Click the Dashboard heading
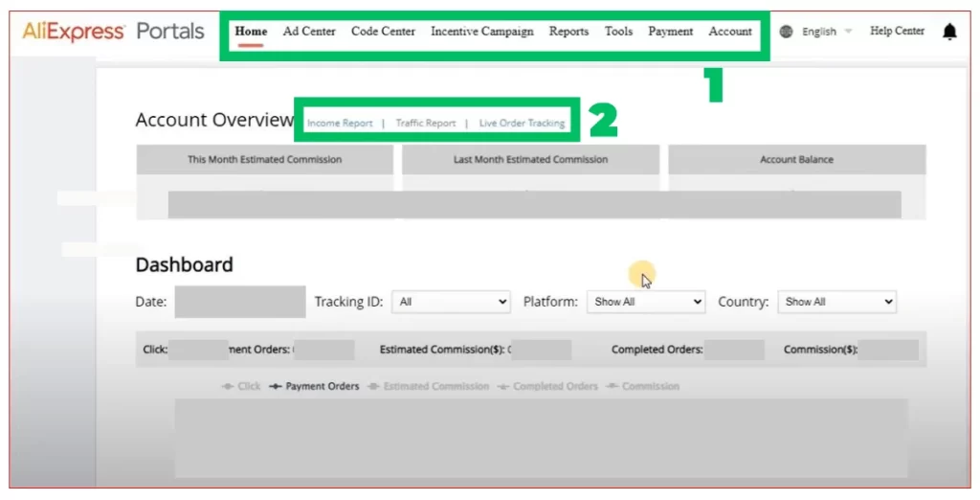 pos(185,264)
